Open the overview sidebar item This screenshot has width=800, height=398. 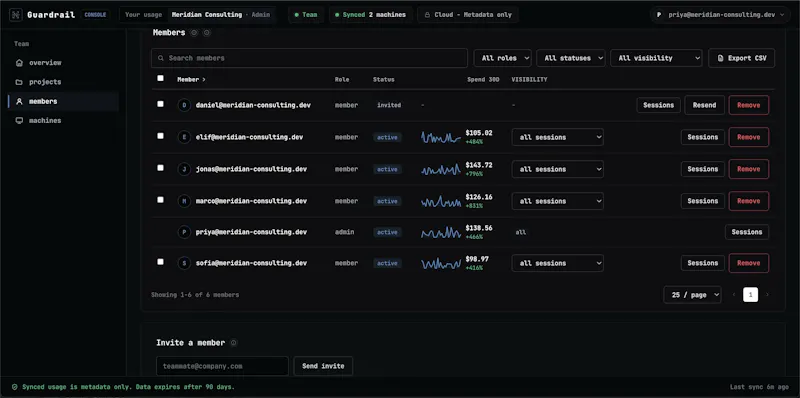click(x=63, y=63)
